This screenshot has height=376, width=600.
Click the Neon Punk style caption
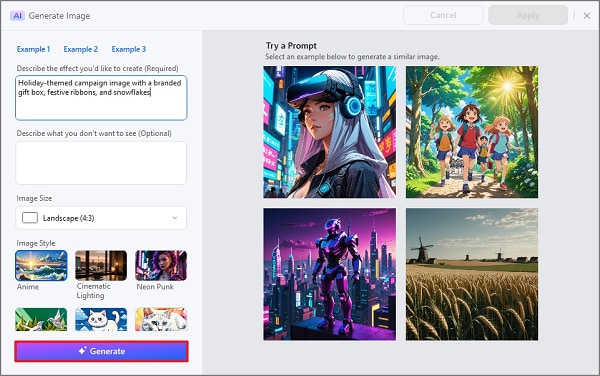(155, 286)
